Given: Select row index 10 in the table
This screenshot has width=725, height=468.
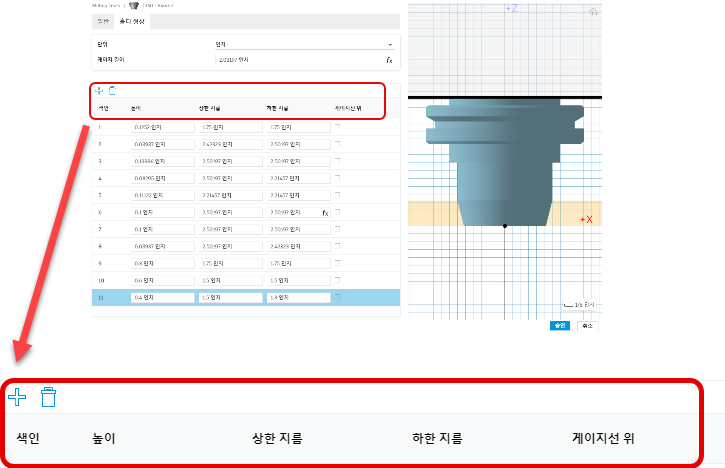Looking at the screenshot, I should coord(101,281).
